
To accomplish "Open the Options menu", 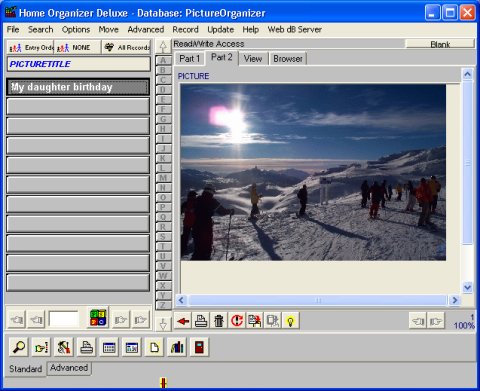I will coord(76,29).
